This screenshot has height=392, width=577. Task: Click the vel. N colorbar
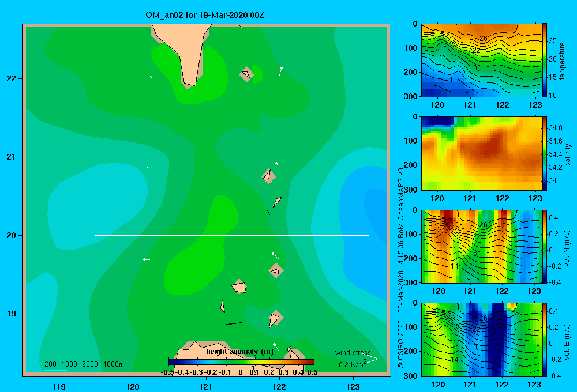click(x=545, y=246)
